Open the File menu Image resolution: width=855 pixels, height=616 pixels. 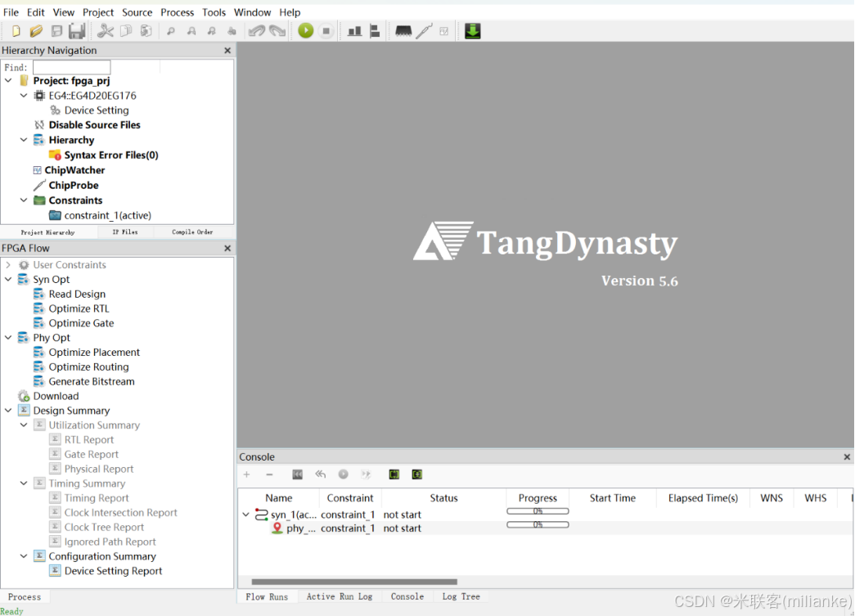[x=11, y=12]
